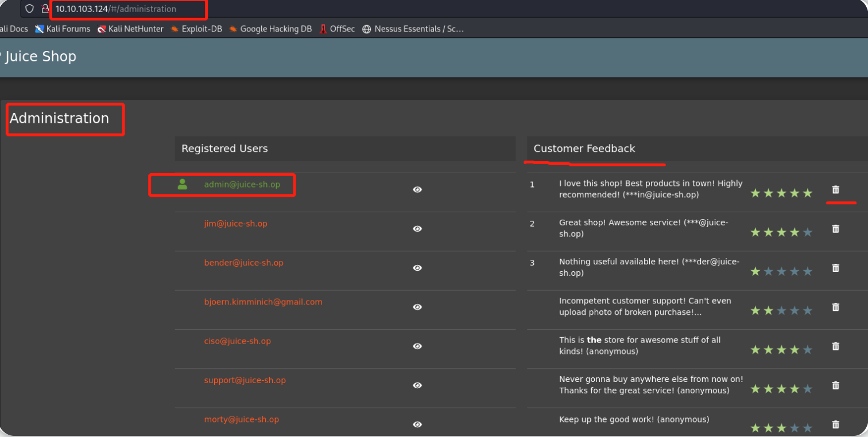Click eye icon next to ciso@juice-sh.op

point(417,346)
